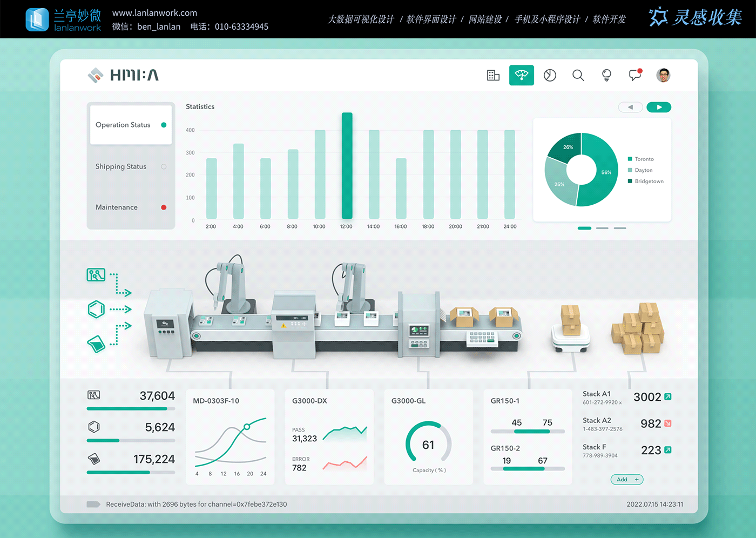The width and height of the screenshot is (756, 538).
Task: Open the user profile avatar
Action: [664, 76]
